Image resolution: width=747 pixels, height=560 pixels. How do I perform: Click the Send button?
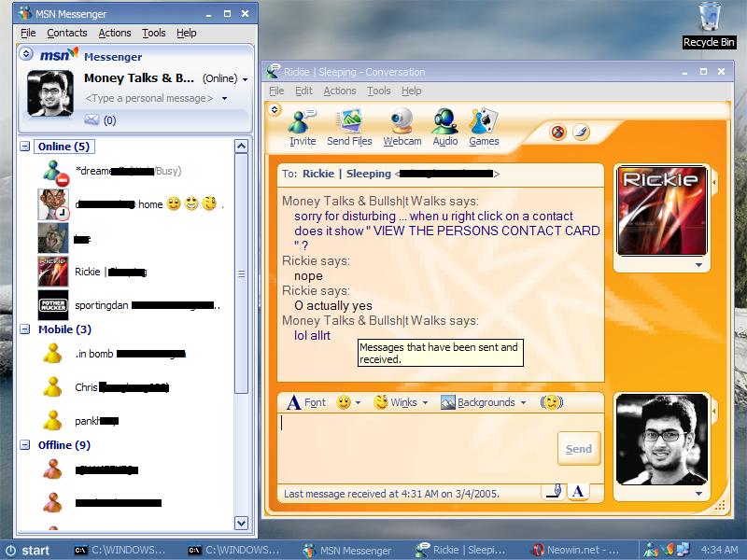[x=579, y=449]
